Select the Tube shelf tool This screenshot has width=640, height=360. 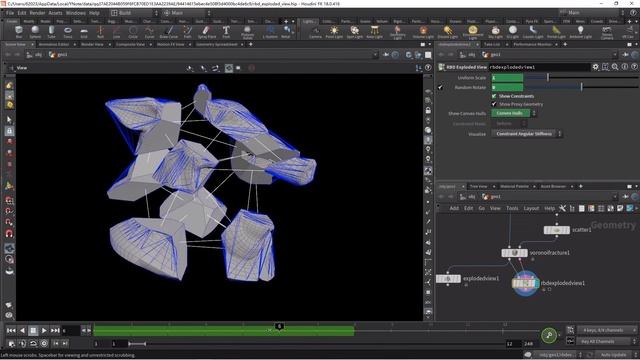coord(51,31)
